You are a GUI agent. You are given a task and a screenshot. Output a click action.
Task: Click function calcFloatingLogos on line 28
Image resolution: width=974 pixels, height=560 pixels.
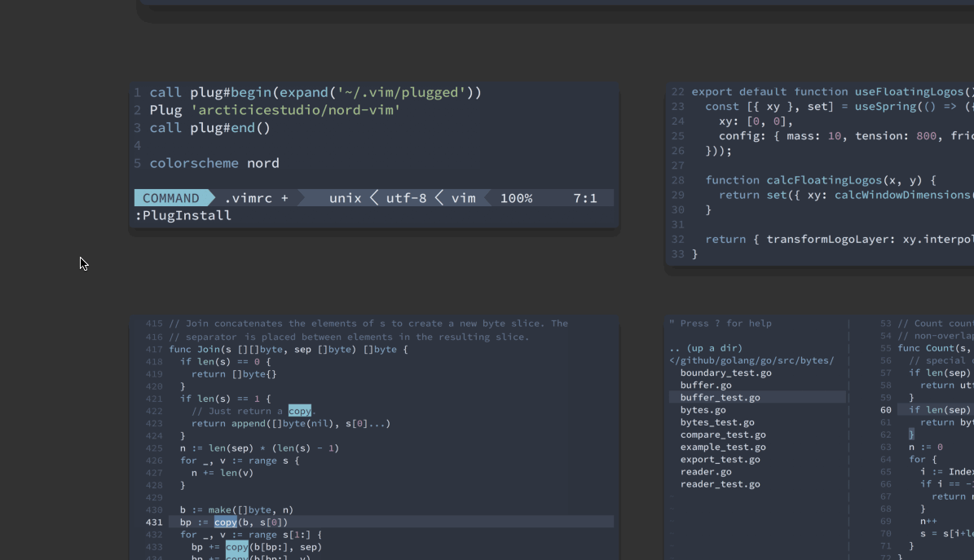tap(821, 180)
